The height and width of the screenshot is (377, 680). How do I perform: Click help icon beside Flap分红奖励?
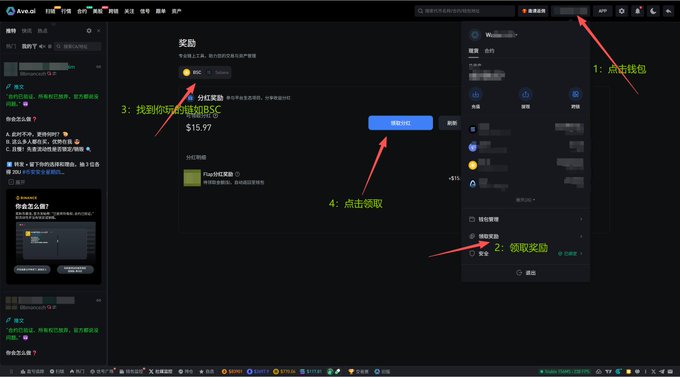coord(237,174)
